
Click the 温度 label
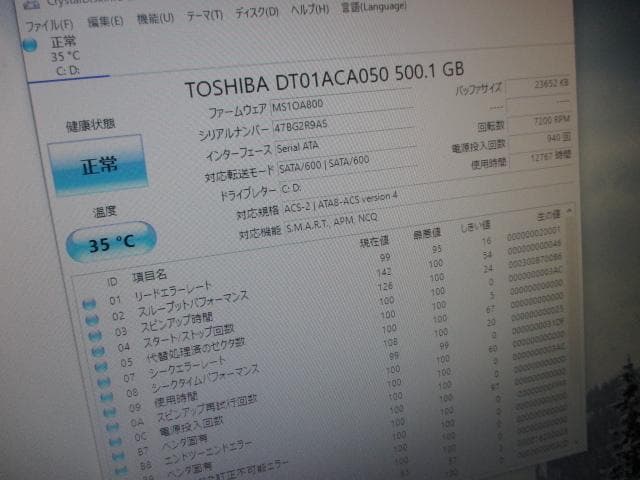tap(104, 212)
